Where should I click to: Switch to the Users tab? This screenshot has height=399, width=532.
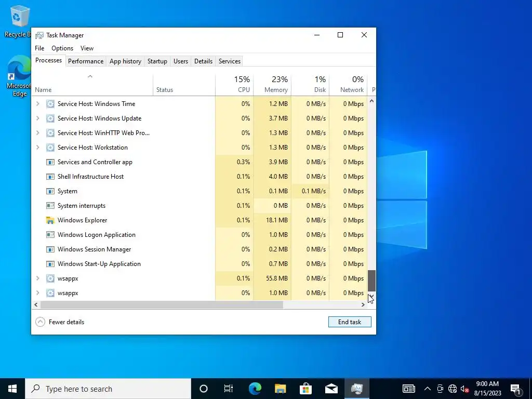tap(180, 61)
